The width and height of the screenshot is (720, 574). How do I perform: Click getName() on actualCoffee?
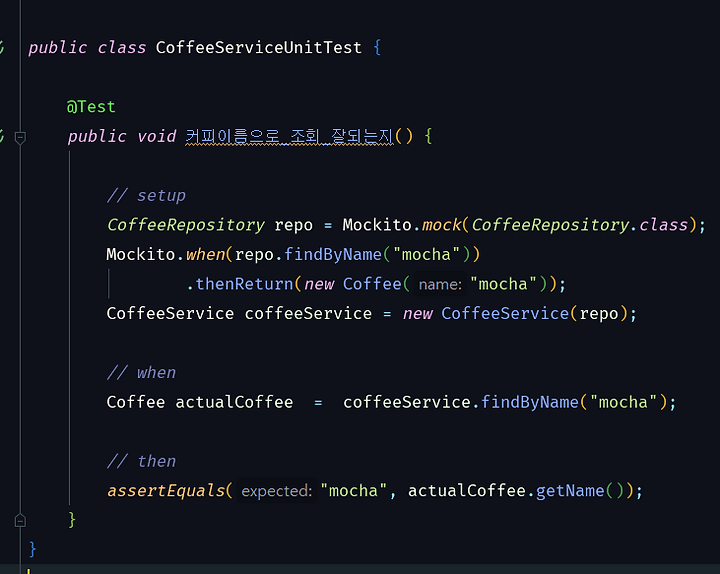[570, 491]
